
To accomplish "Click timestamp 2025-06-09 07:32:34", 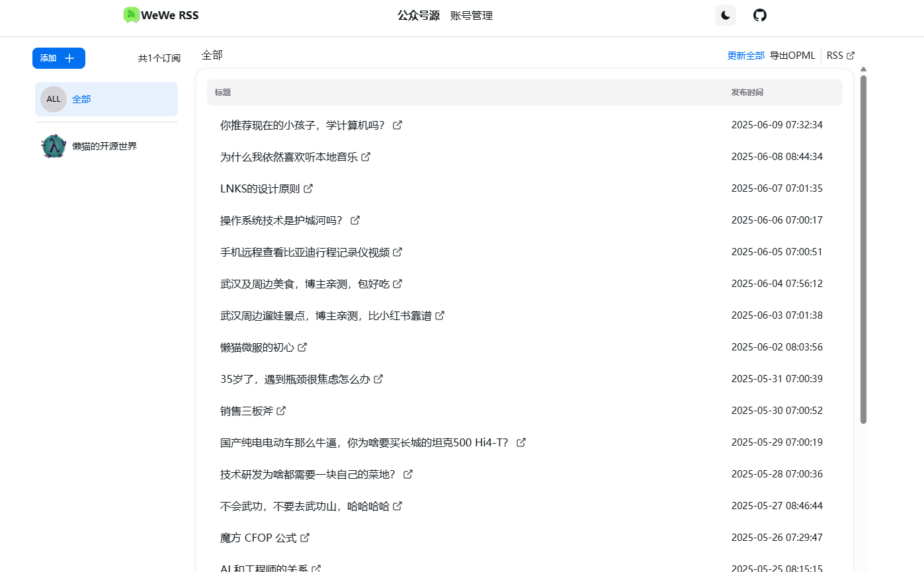I will click(777, 125).
